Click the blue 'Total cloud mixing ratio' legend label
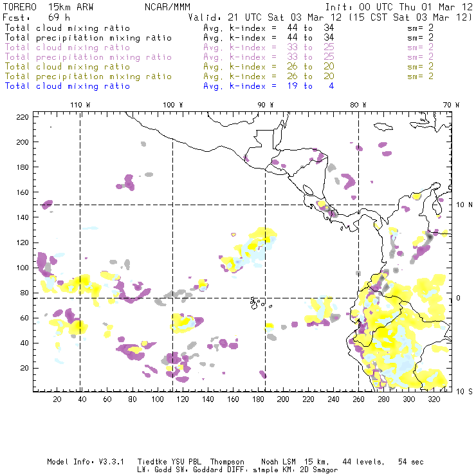Viewport: 476px width, 476px height. click(68, 86)
